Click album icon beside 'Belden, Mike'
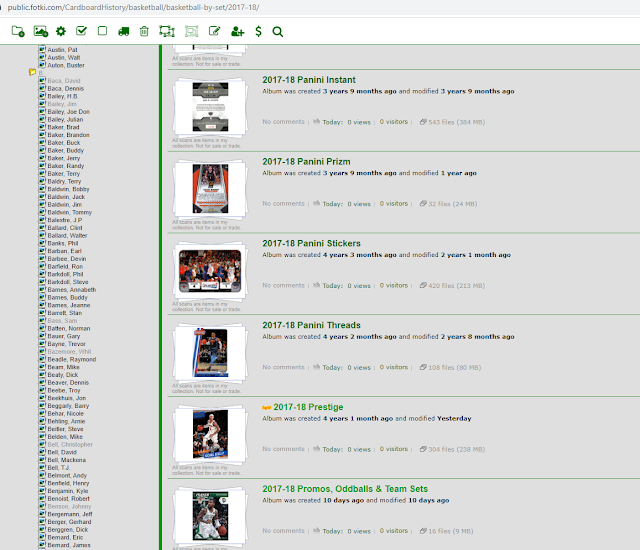 pyautogui.click(x=42, y=437)
